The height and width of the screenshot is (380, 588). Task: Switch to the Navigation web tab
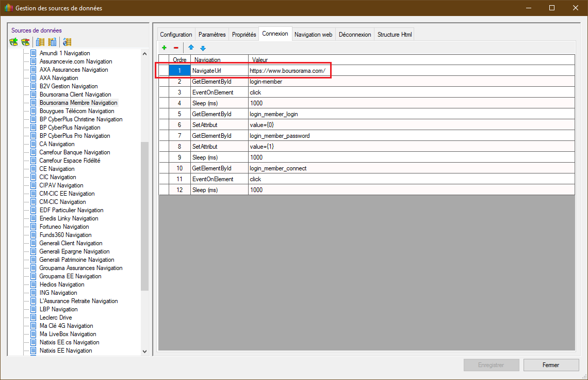coord(313,35)
